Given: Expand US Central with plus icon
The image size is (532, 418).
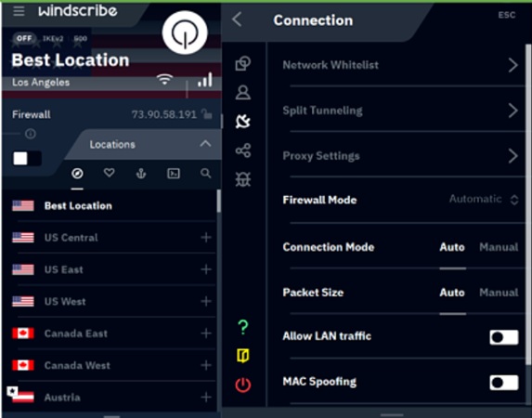Looking at the screenshot, I should [x=206, y=238].
